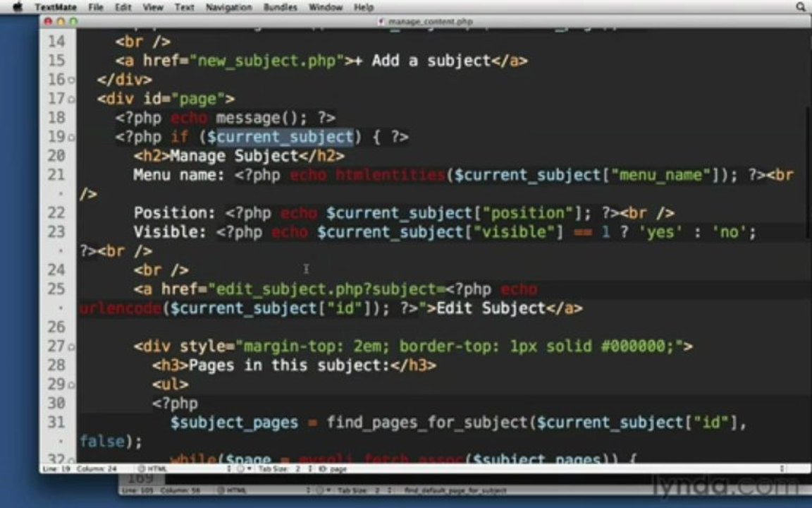
Task: Collapse the fold marker at line 17
Action: tap(71, 99)
